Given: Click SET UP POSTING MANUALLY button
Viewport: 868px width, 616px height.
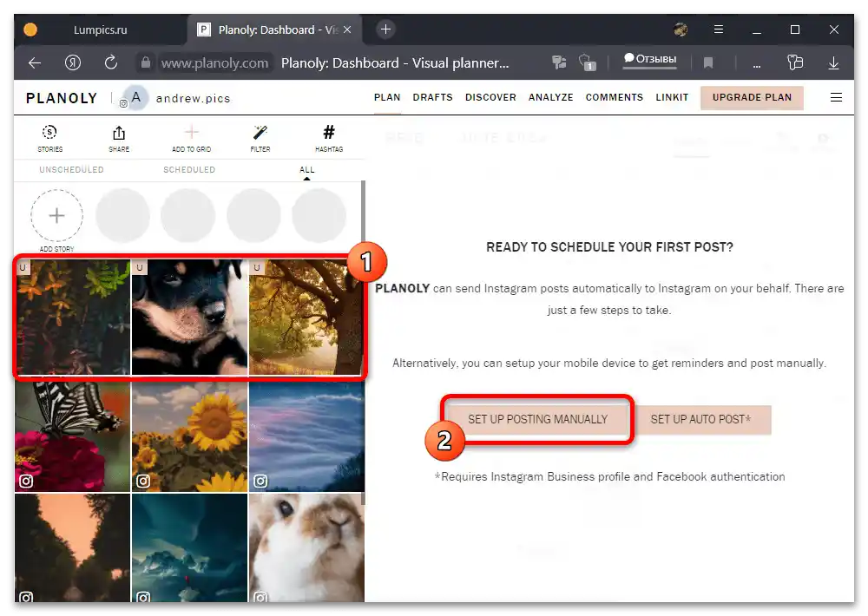Looking at the screenshot, I should click(537, 420).
